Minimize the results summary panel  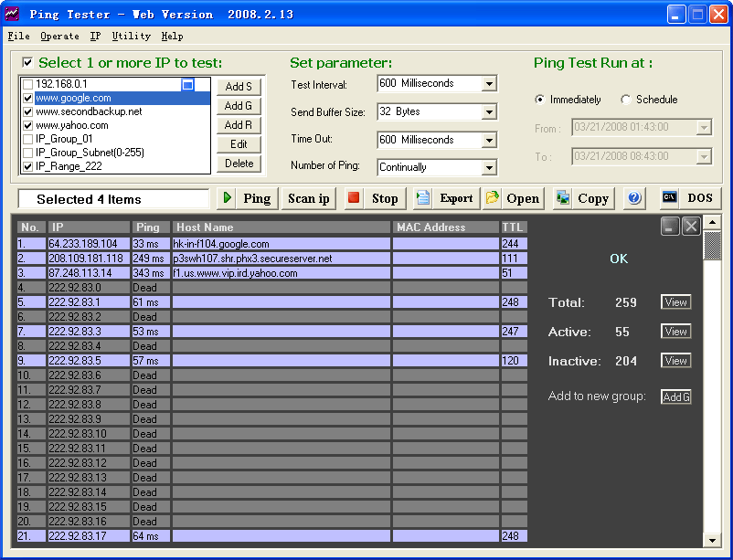pyautogui.click(x=670, y=227)
